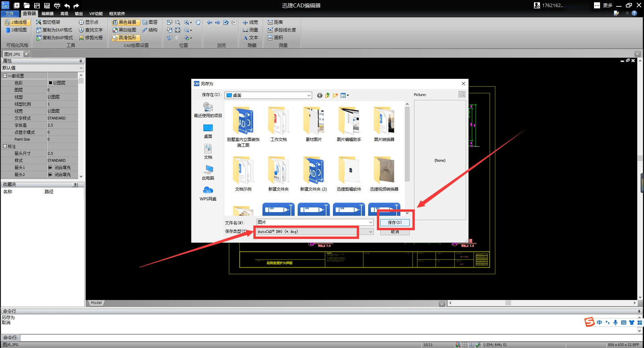The image size is (644, 348).
Task: Toggle 圆滑弧形 setting
Action: coord(125,38)
